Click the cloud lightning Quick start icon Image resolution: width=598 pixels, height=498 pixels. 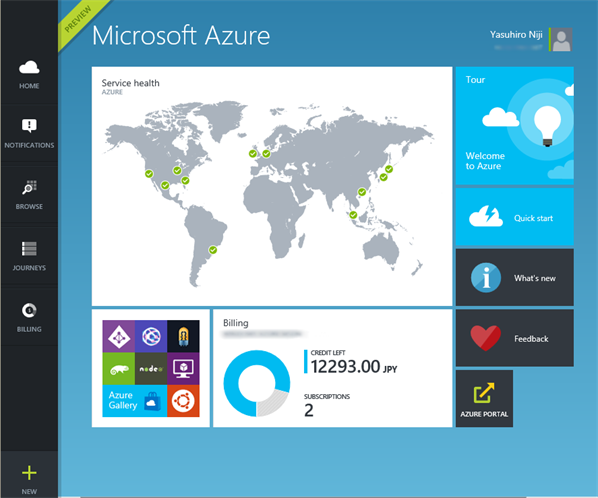485,216
